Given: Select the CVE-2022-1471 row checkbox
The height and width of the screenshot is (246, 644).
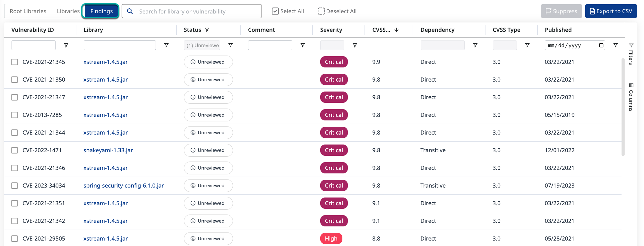Looking at the screenshot, I should click(14, 150).
